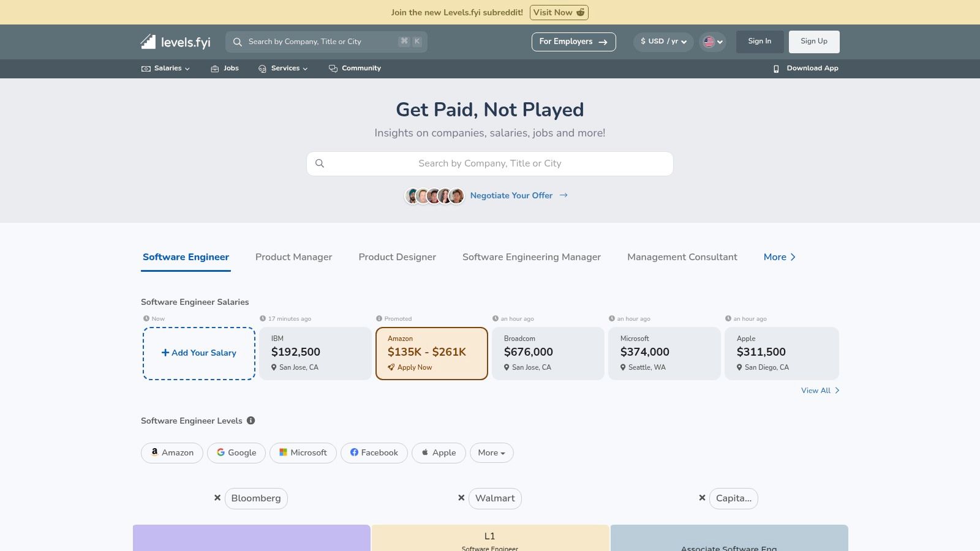Click Visit Now in the top banner
The width and height of the screenshot is (980, 551).
[x=559, y=12]
